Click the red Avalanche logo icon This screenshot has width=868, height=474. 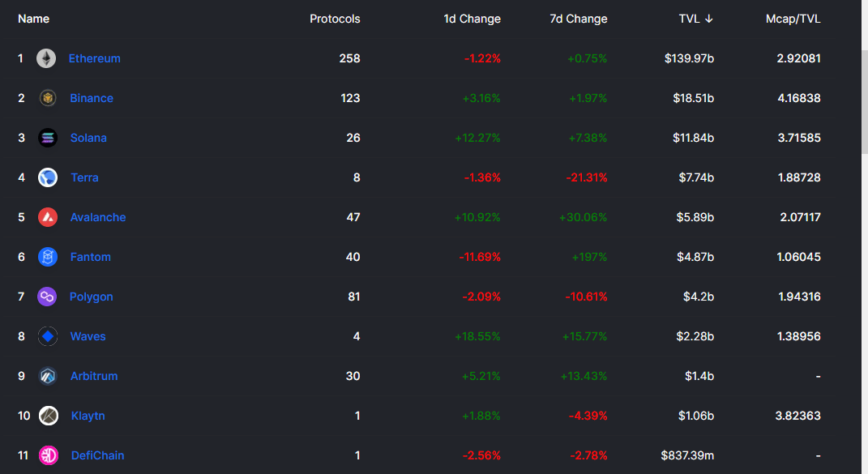click(48, 217)
